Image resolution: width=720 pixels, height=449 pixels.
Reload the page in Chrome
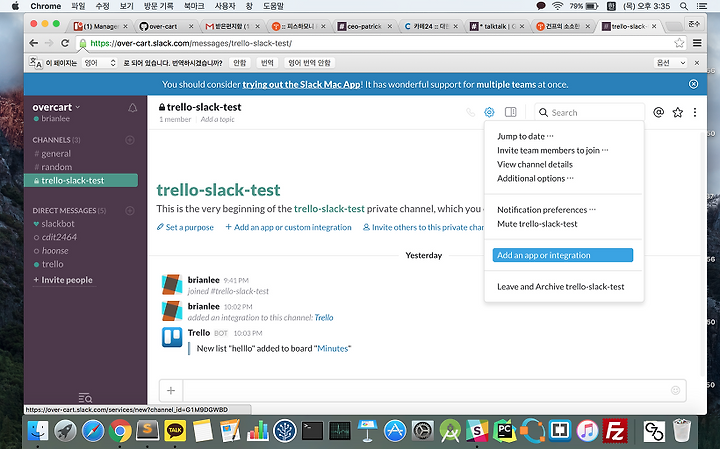click(65, 43)
